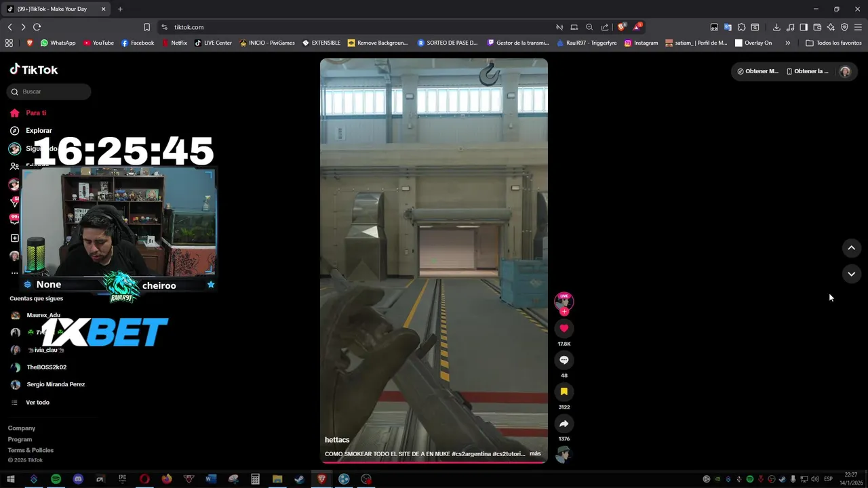Screen dimensions: 868x488
Task: Open Discord from the taskbar
Action: tap(78, 479)
